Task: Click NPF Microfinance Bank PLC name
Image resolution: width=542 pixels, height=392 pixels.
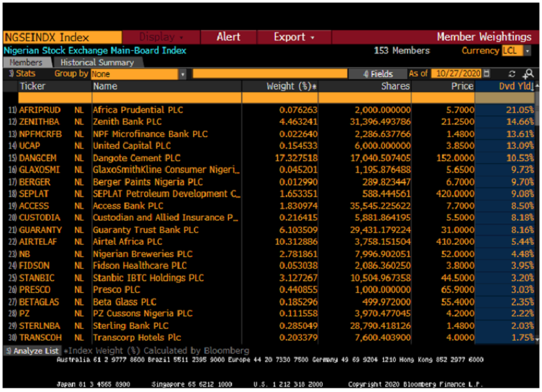Action: [x=150, y=134]
